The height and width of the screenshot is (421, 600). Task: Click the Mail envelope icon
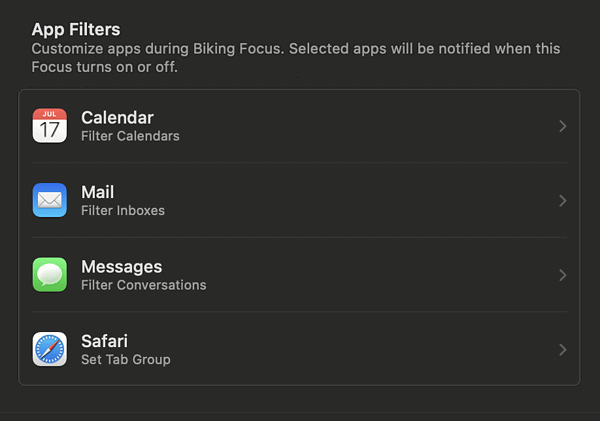click(50, 200)
